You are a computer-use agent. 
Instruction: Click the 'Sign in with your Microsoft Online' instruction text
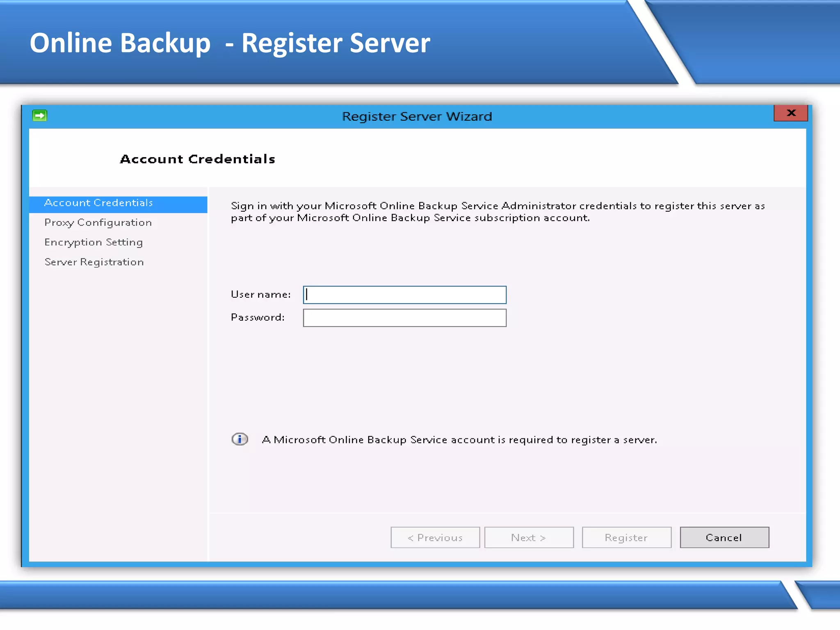coord(498,212)
